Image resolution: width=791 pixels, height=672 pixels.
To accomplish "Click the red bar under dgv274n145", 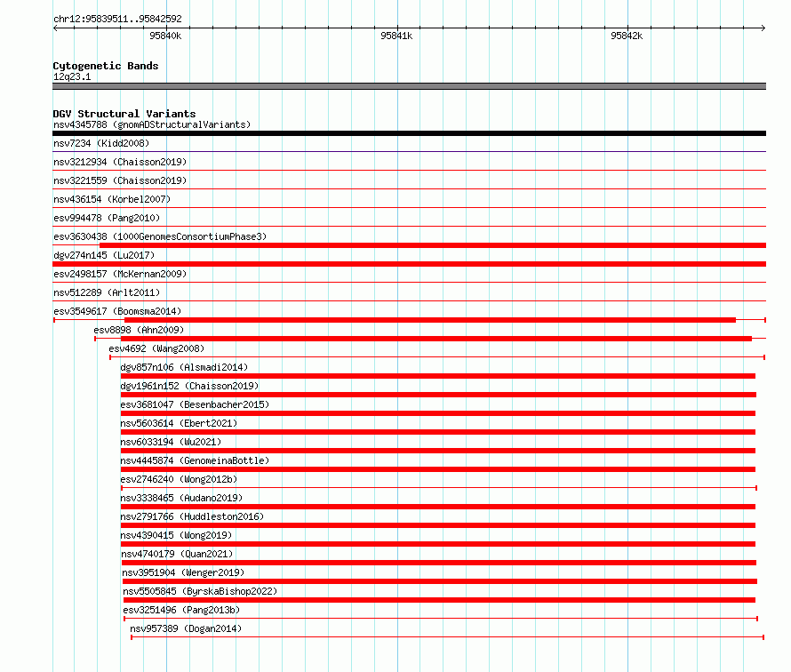I will 409,264.
